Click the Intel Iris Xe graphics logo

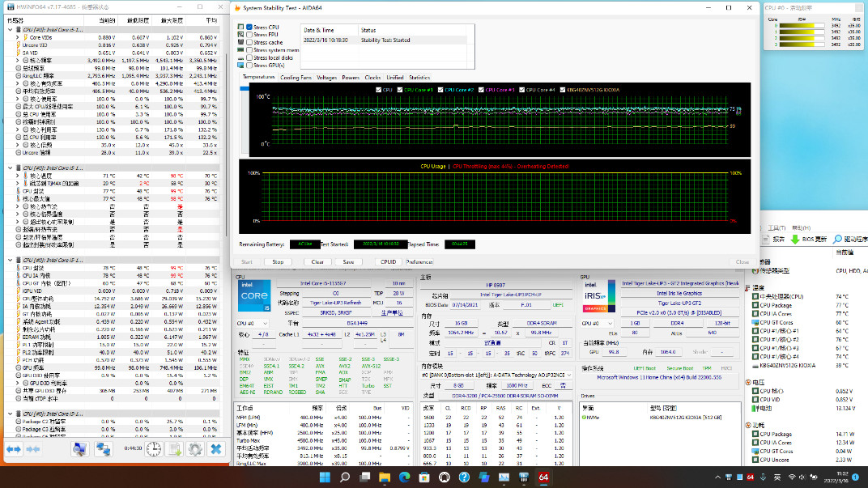click(599, 296)
